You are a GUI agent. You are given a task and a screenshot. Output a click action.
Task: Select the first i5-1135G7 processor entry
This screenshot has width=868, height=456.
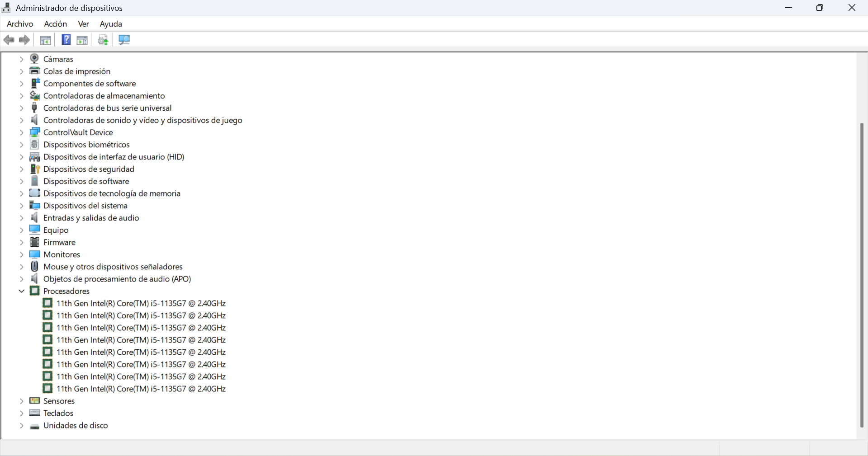click(141, 303)
